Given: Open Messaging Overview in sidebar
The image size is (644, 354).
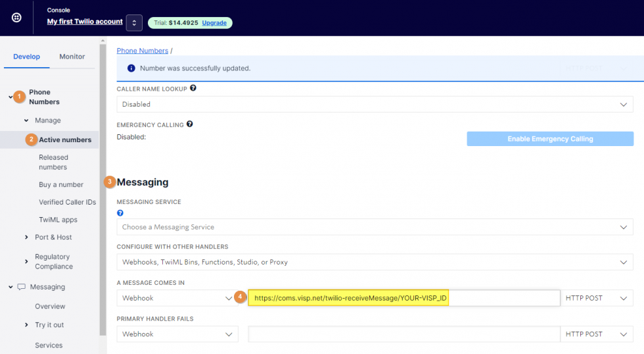Looking at the screenshot, I should [50, 307].
